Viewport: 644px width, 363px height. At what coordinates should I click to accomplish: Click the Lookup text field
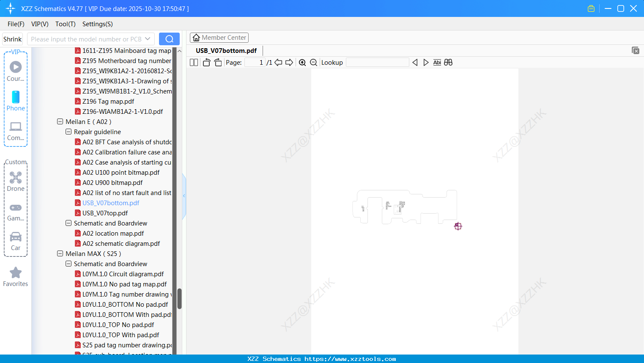coord(378,63)
